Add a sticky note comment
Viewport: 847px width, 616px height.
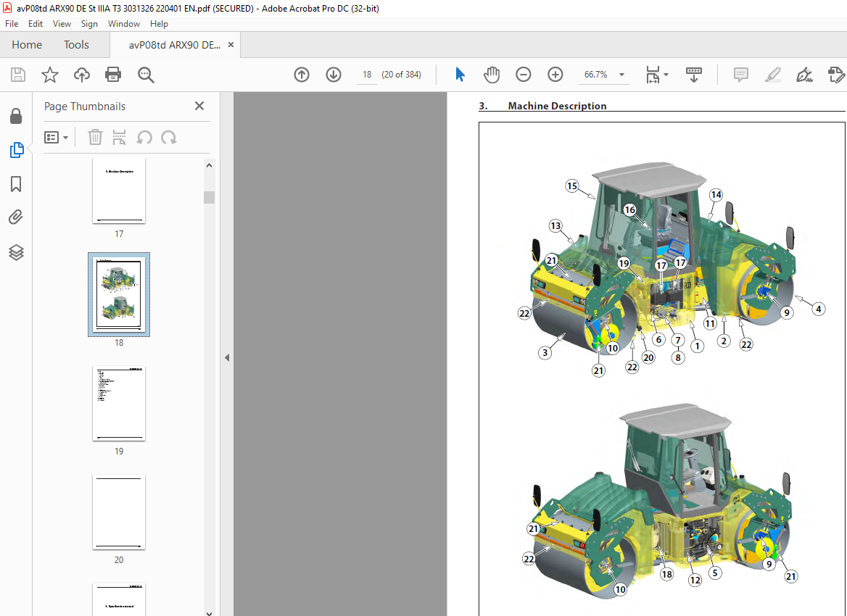coord(740,75)
